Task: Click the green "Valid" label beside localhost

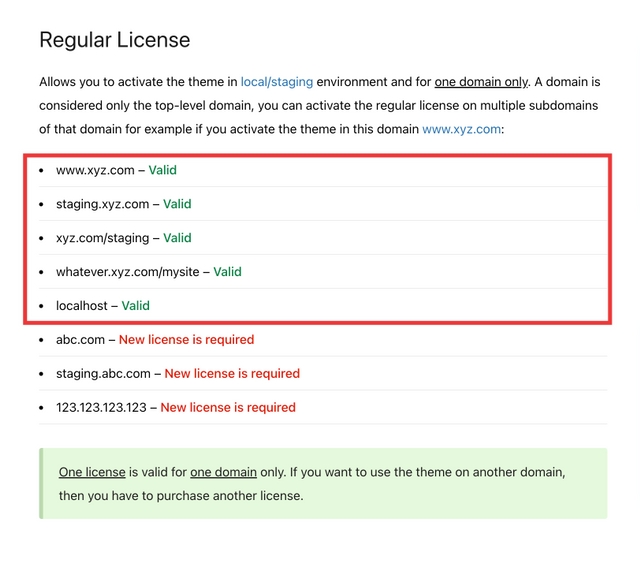Action: point(136,306)
